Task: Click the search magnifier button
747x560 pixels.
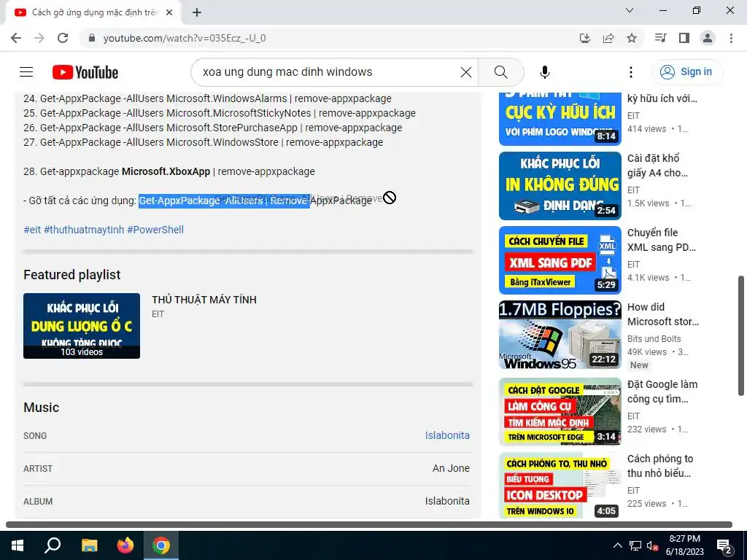Action: coord(500,72)
